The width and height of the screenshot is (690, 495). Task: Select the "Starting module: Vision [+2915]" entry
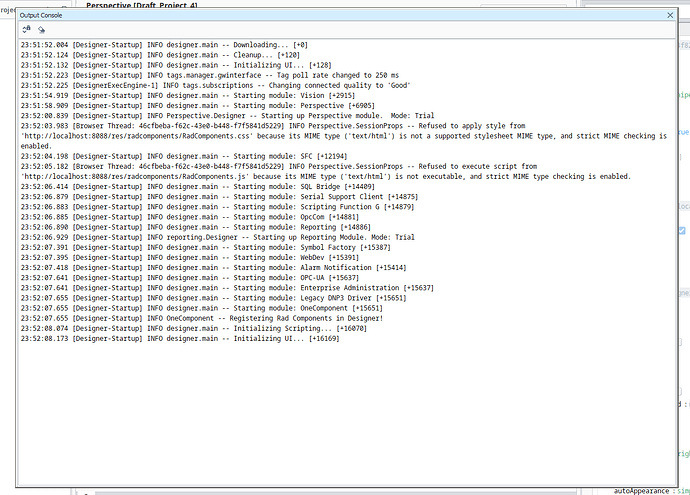point(188,95)
